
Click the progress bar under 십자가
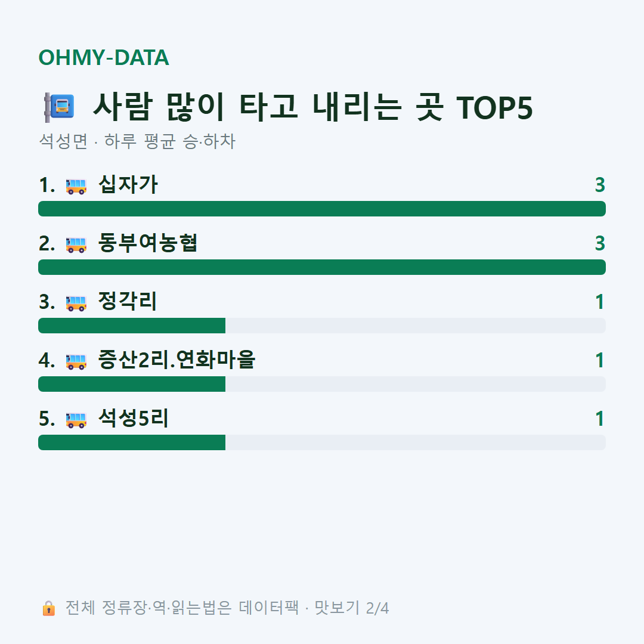[322, 209]
